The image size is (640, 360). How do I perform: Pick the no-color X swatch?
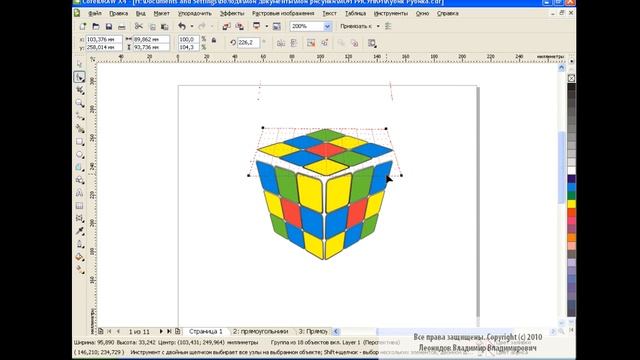click(571, 78)
